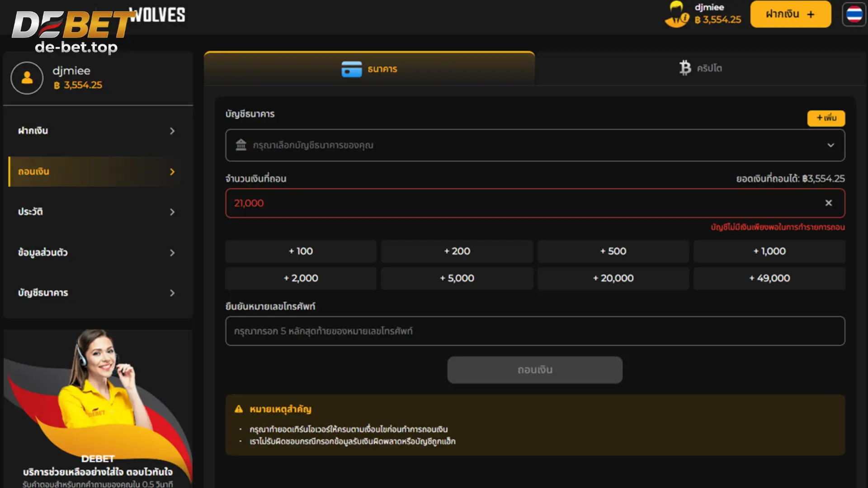Click the Bitcoin crypto icon
868x488 pixels.
(x=685, y=68)
